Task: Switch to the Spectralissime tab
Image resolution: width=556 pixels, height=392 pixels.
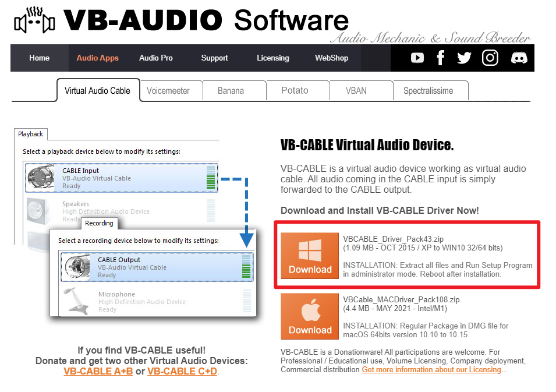Action: point(431,91)
